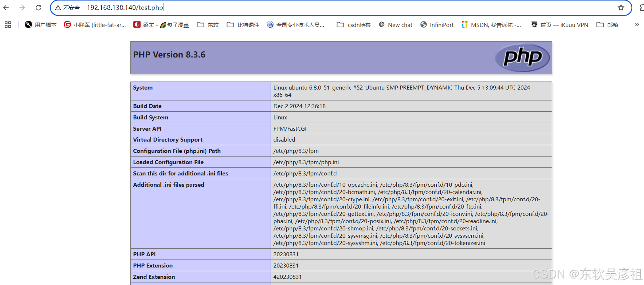Go back to the previous page

pyautogui.click(x=6, y=8)
